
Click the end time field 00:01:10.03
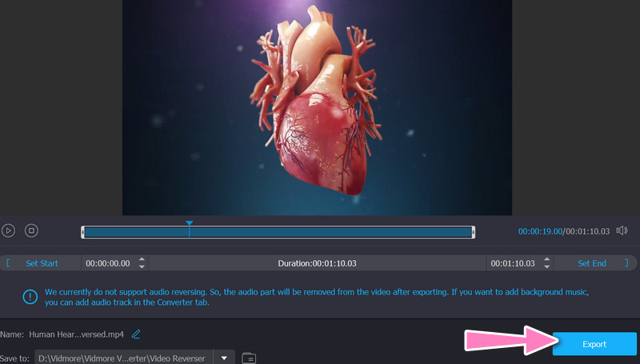click(x=512, y=263)
